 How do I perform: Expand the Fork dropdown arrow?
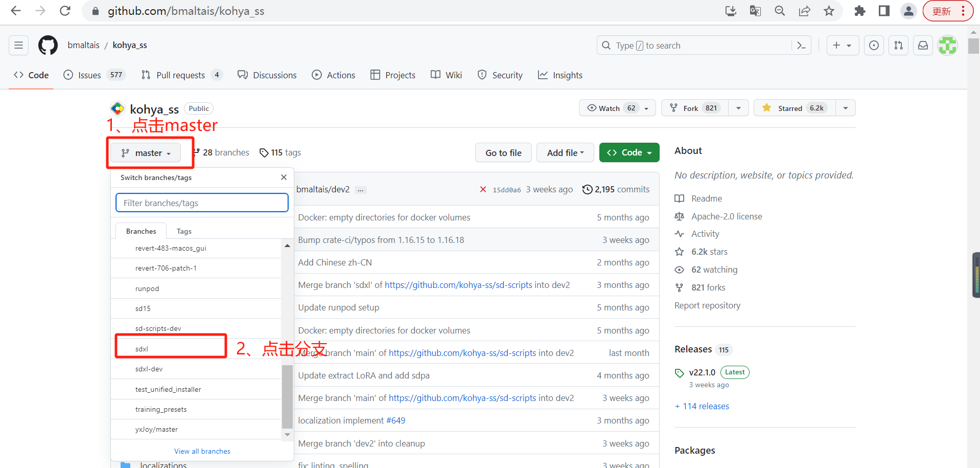tap(738, 108)
